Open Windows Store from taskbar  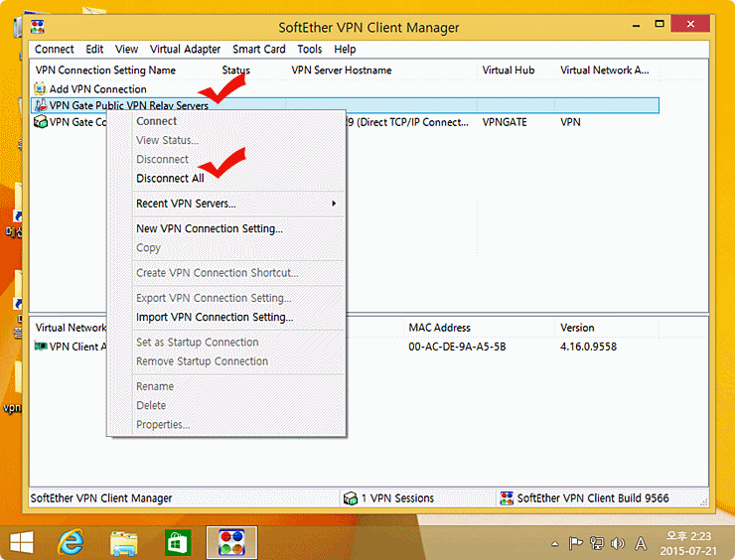[x=178, y=543]
